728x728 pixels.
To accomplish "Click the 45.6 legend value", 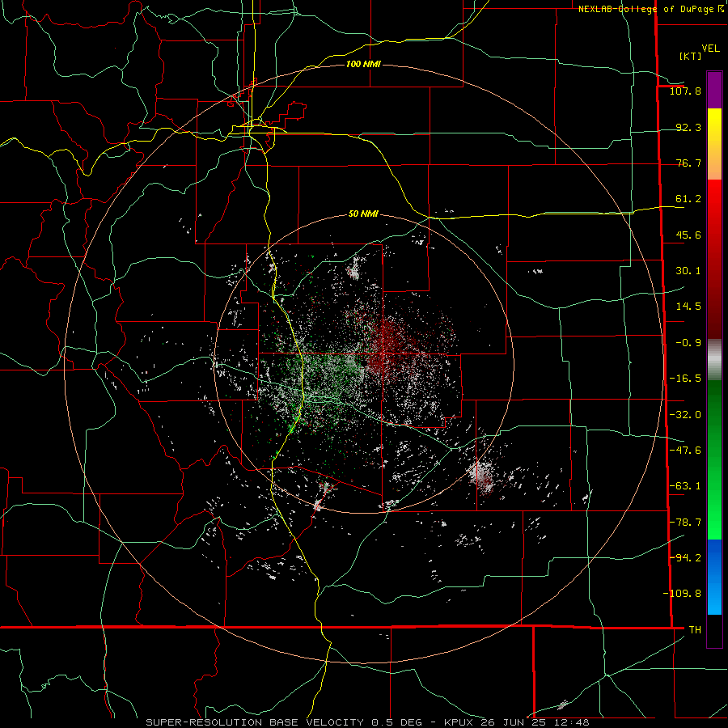I will 688,235.
